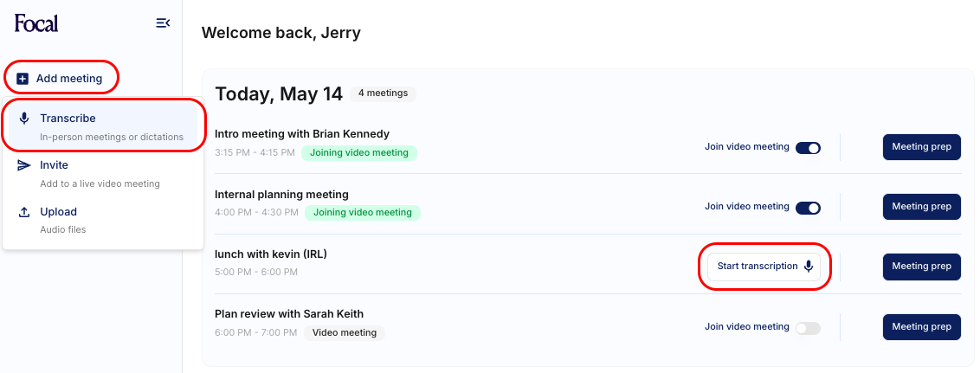Enable video joining for Sarah Keith review

tap(808, 328)
